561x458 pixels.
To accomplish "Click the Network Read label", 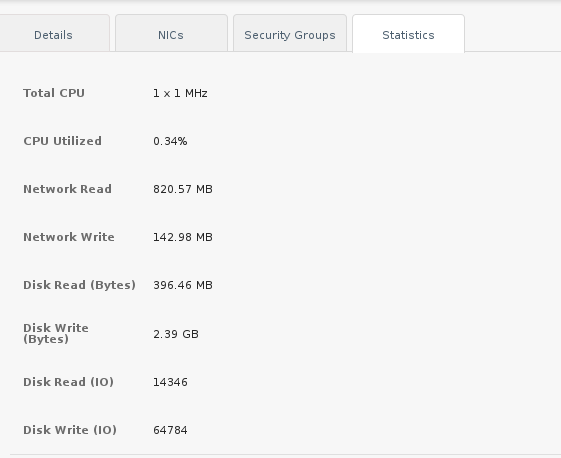I will [68, 189].
